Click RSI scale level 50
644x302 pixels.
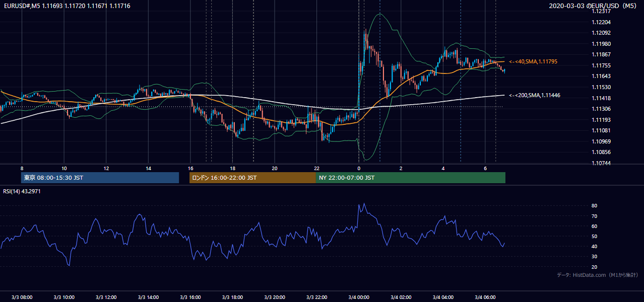[595, 236]
